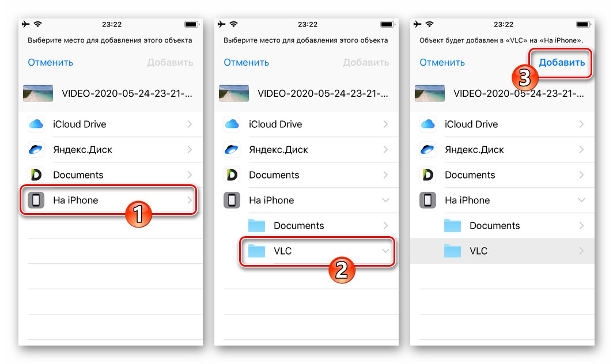Tap the battery icon in first screen status bar
Screen dimensions: 613x364
coord(191,24)
